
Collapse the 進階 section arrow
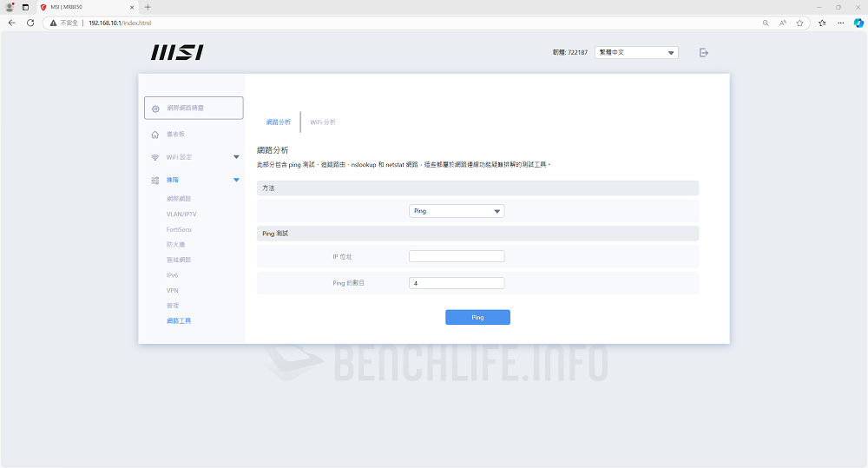236,181
